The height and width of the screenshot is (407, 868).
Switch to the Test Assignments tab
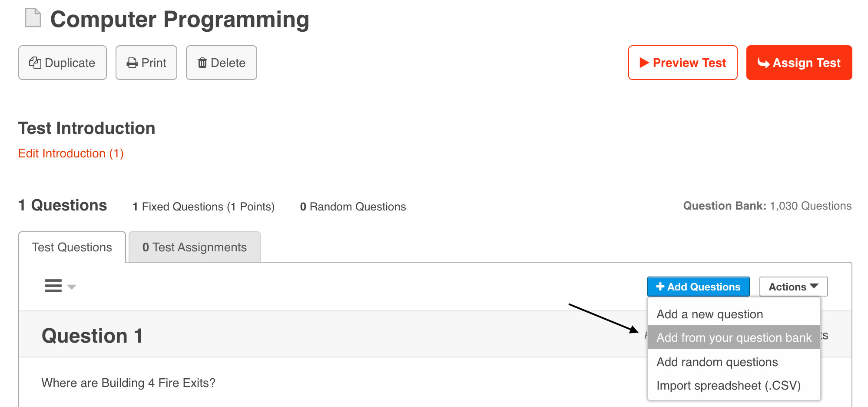pyautogui.click(x=195, y=247)
